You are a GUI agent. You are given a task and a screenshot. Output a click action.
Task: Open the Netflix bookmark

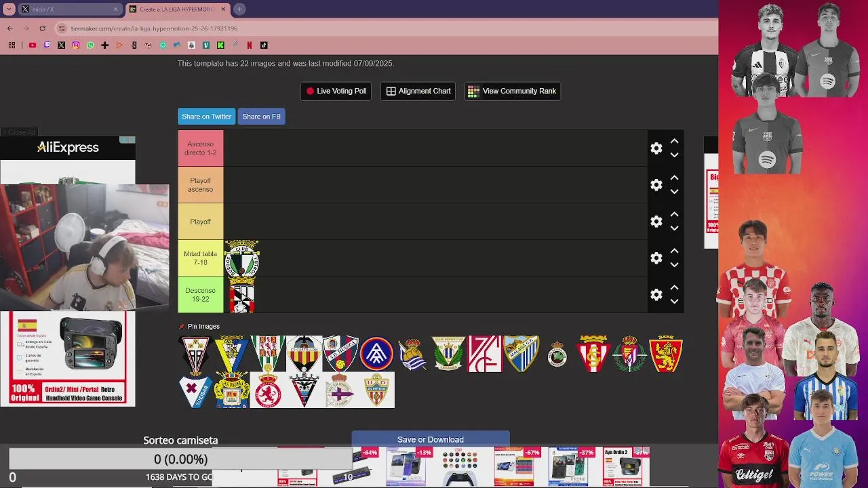[250, 45]
